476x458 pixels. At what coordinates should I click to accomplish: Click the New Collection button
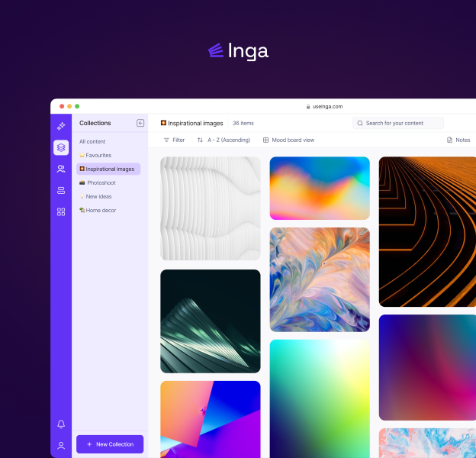(x=110, y=444)
